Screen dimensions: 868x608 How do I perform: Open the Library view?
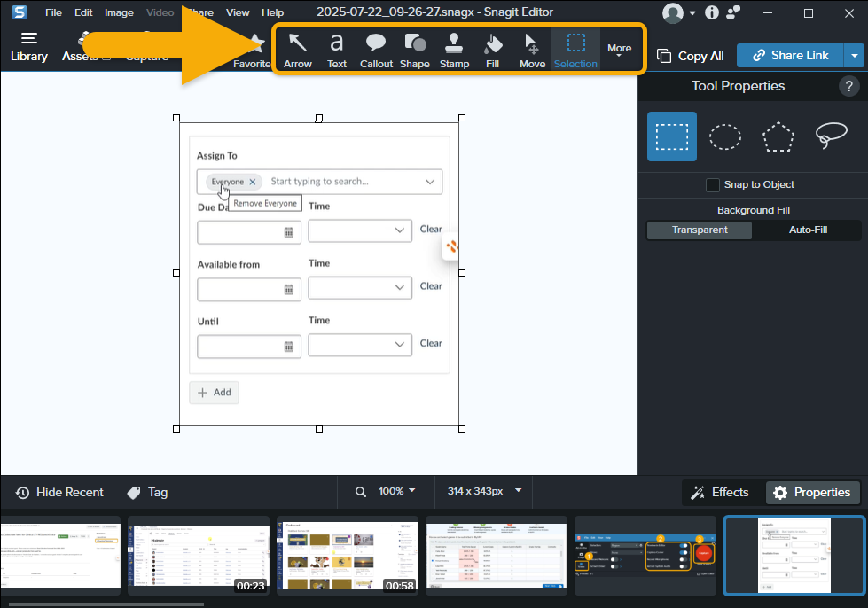[28, 47]
